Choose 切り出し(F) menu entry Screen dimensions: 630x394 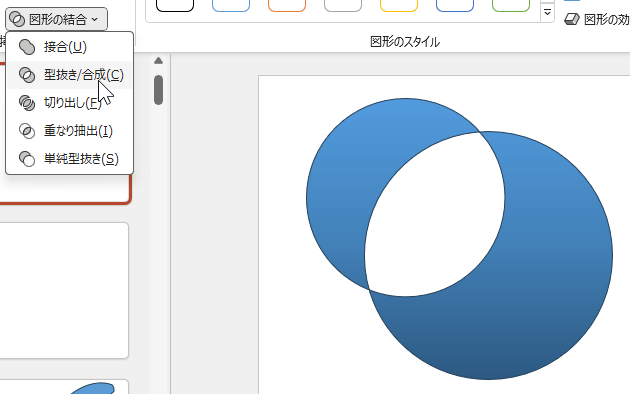tap(69, 103)
